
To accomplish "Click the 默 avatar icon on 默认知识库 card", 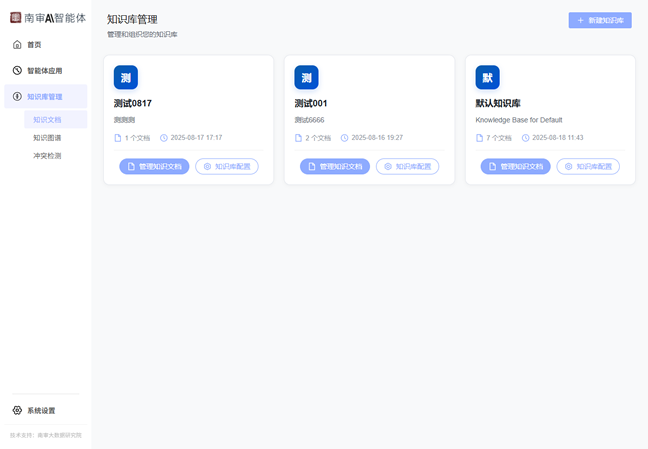I will (x=488, y=77).
